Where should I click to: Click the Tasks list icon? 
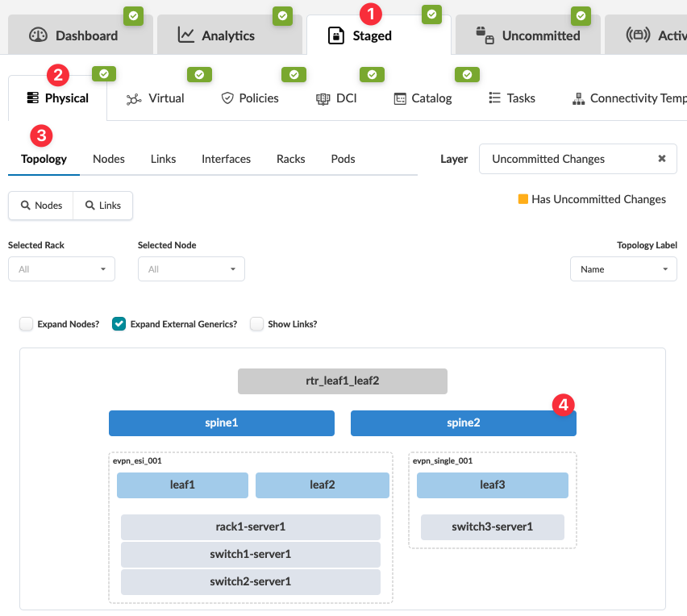(x=494, y=98)
